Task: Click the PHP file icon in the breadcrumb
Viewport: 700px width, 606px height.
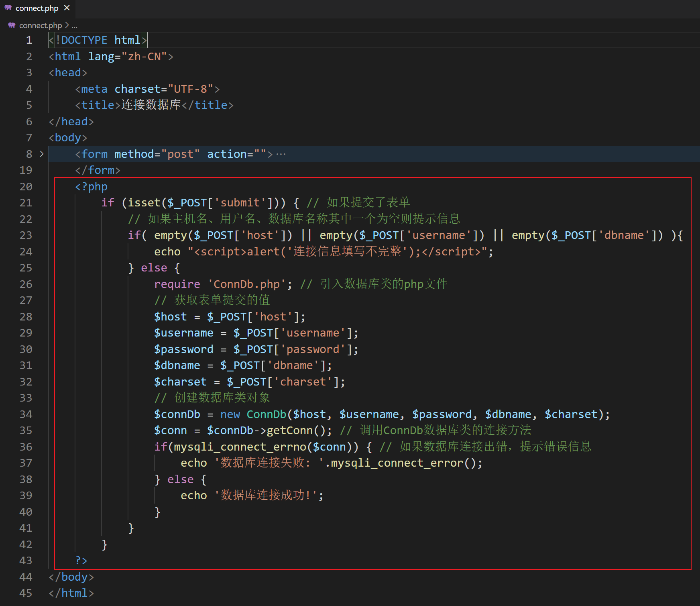Action: click(12, 25)
